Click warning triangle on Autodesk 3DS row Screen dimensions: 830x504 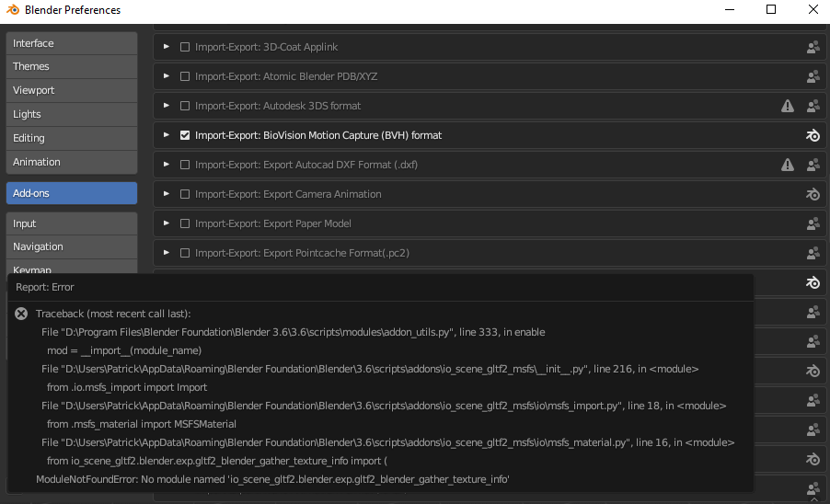point(788,106)
